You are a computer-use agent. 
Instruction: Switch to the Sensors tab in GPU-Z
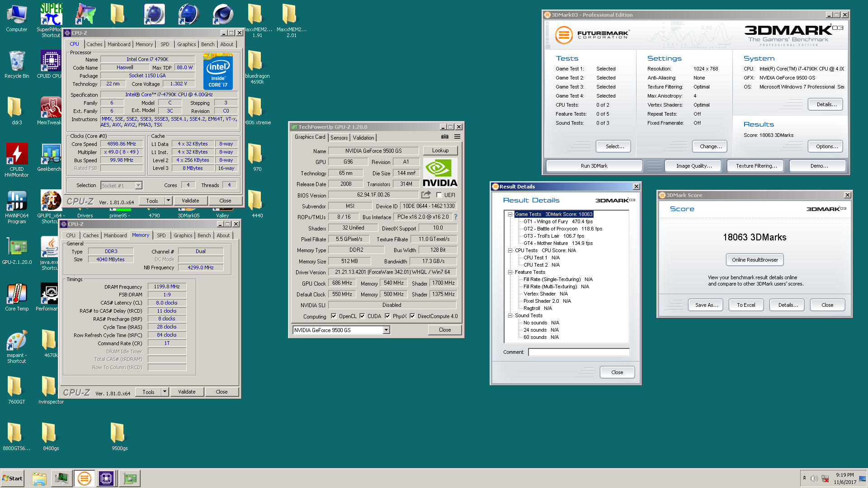339,138
